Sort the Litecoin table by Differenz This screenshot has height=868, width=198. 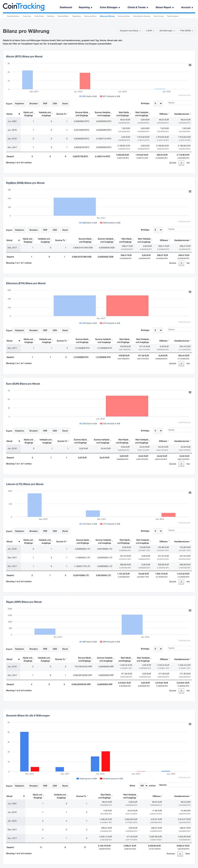tap(163, 542)
